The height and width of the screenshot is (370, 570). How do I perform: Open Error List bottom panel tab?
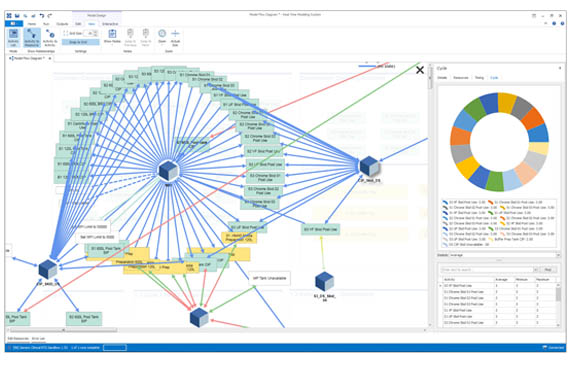tap(38, 338)
